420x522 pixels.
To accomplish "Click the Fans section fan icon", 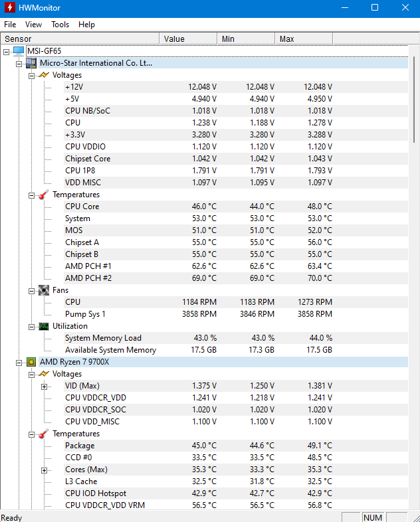I will (x=44, y=290).
